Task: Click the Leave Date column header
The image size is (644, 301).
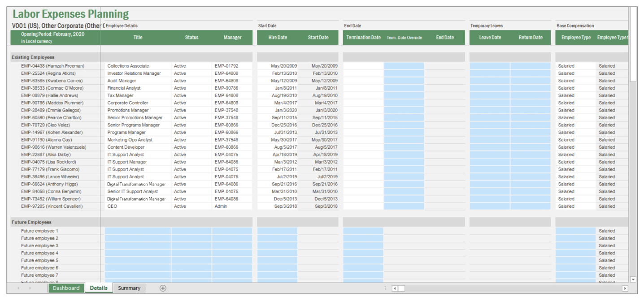Action: click(x=490, y=38)
